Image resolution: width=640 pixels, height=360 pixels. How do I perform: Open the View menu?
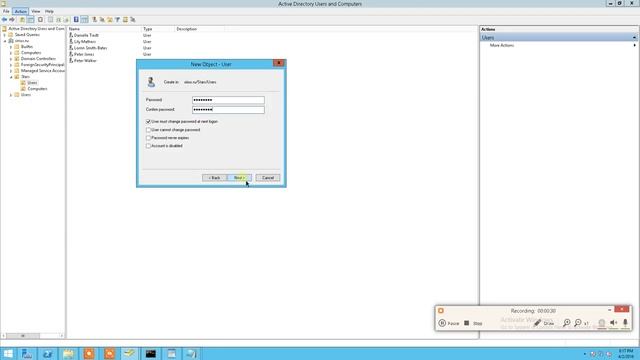click(36, 11)
